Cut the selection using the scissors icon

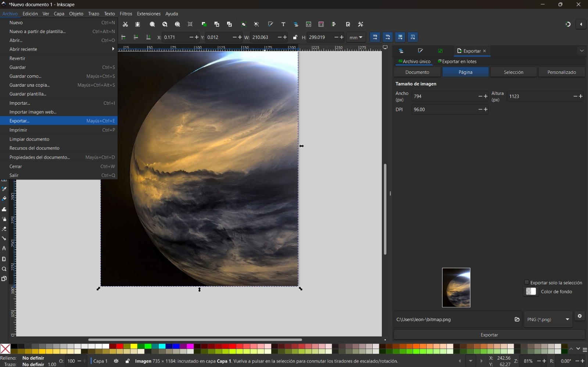[126, 24]
